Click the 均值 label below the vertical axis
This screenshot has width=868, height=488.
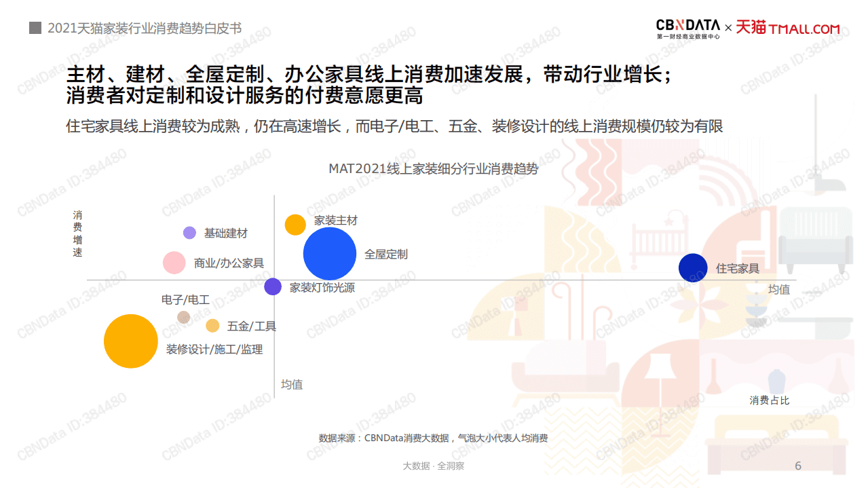293,385
